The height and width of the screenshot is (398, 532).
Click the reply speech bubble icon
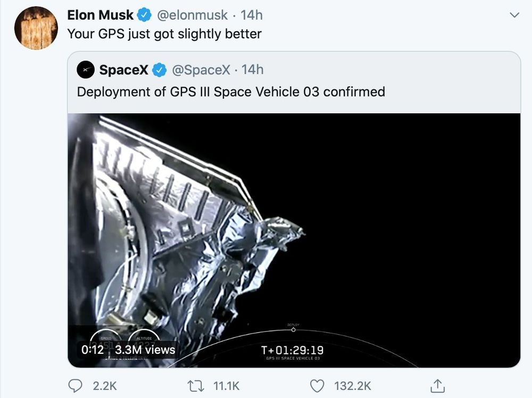pos(77,385)
